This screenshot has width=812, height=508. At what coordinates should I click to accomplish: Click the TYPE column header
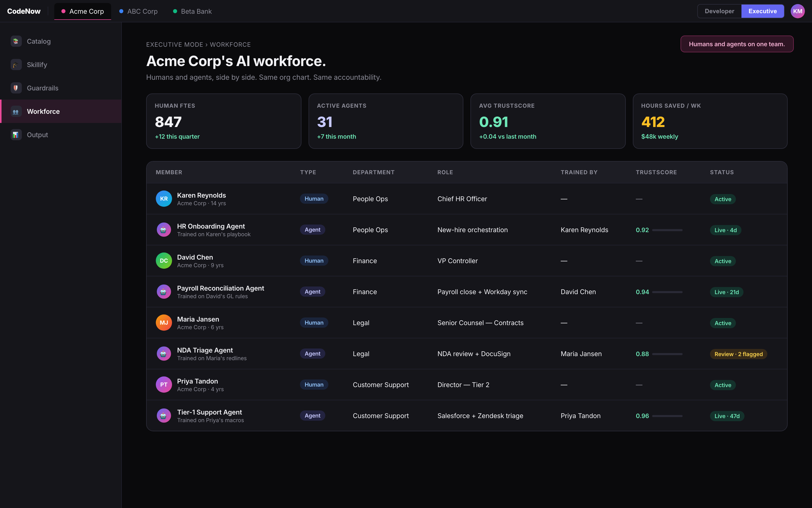pos(308,172)
